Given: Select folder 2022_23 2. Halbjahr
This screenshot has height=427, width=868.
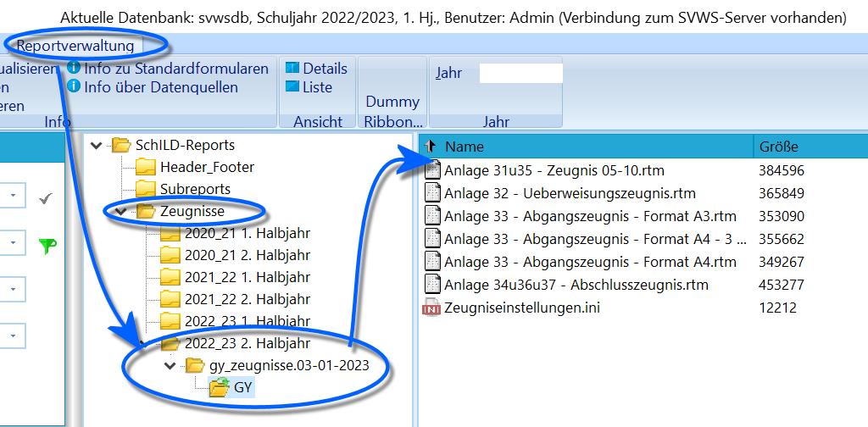Looking at the screenshot, I should 248,343.
